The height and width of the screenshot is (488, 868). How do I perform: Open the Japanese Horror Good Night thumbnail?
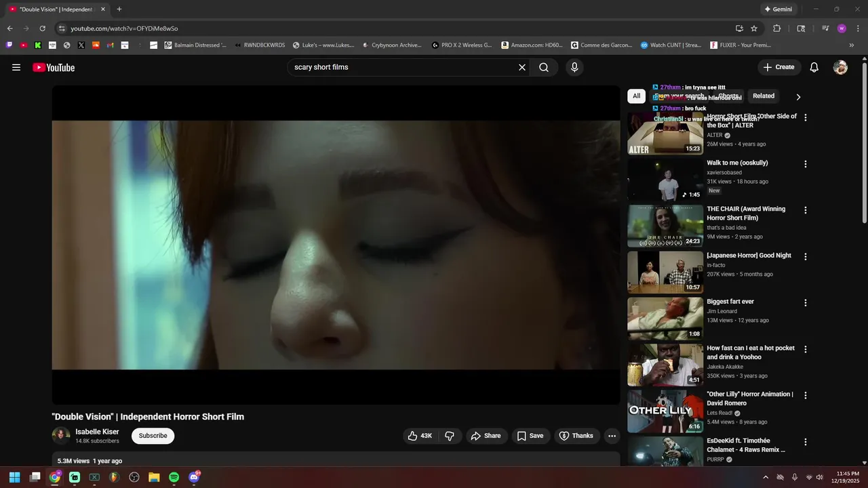665,272
